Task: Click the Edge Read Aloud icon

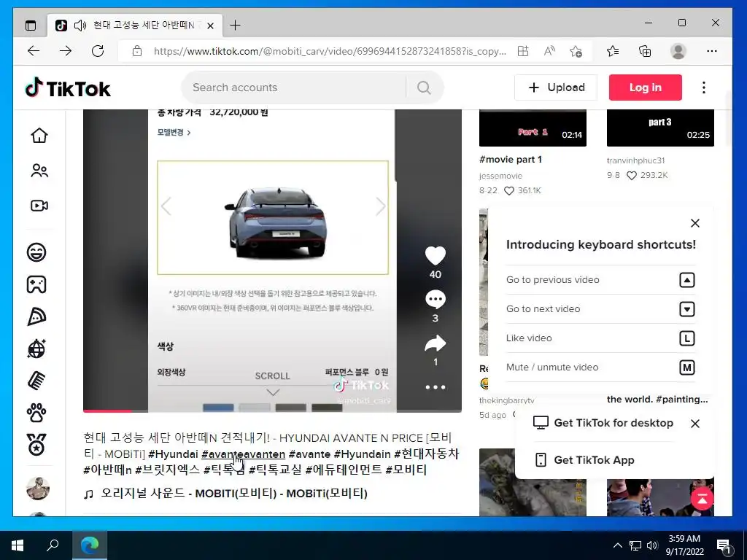Action: tap(549, 51)
